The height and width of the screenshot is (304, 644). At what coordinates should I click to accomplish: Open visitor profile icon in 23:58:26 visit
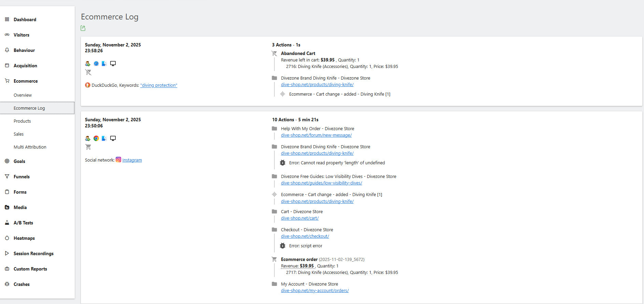(x=88, y=64)
